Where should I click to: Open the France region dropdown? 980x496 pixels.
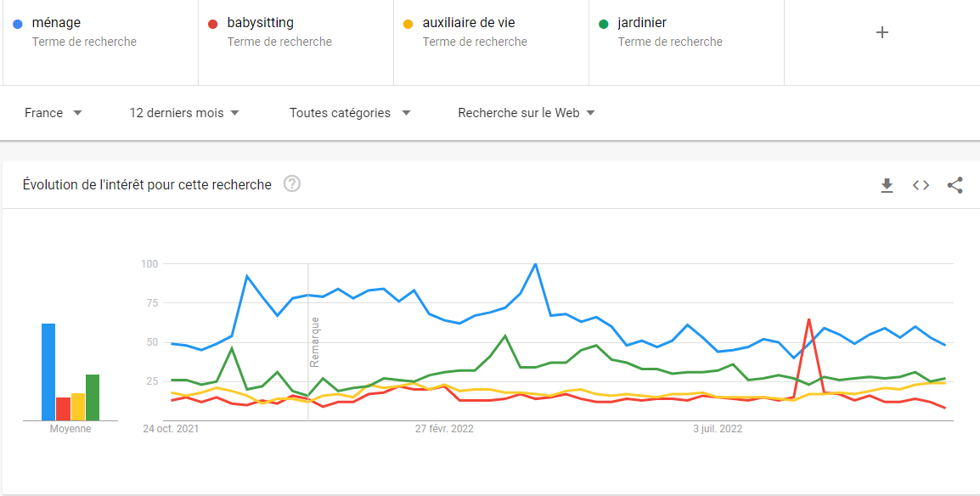pyautogui.click(x=53, y=113)
